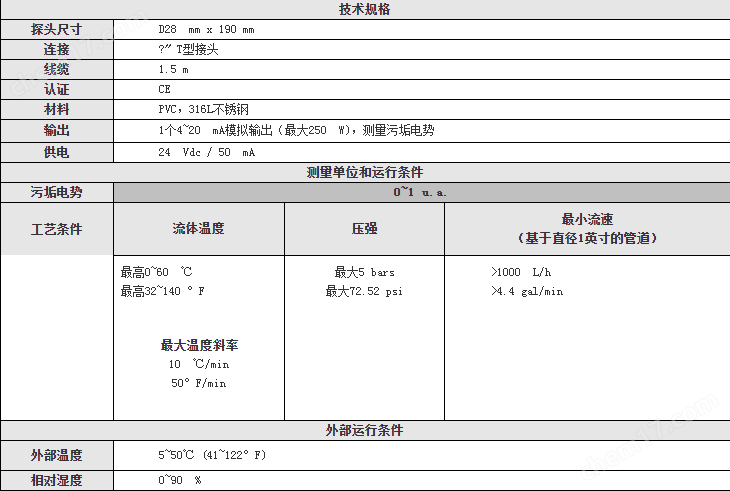
Task: Click the 输出 row label
Action: (56, 130)
